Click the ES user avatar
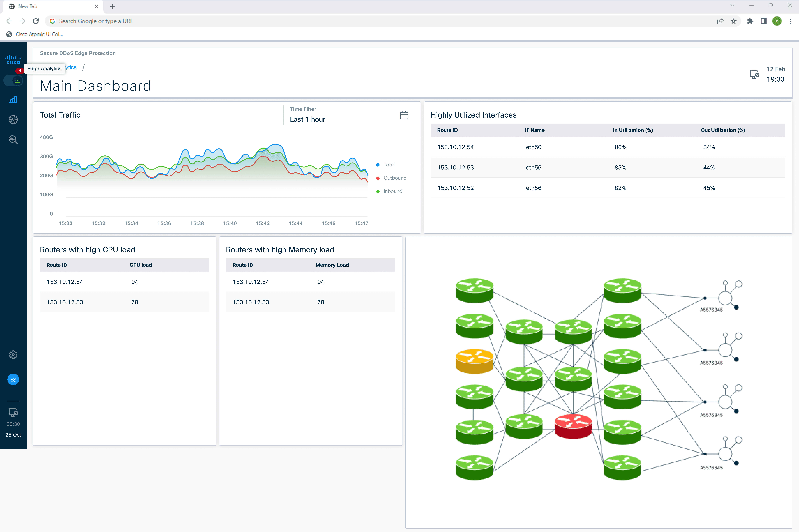The image size is (799, 532). pos(13,379)
